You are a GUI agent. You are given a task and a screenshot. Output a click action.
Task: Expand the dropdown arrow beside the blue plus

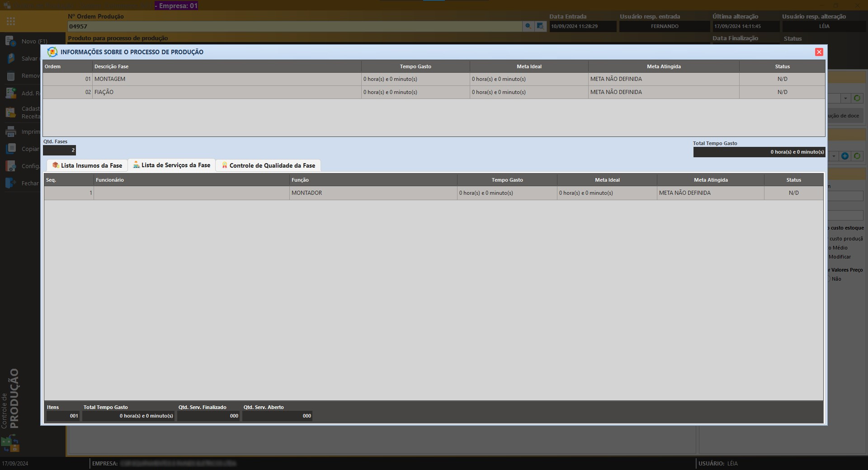click(x=834, y=156)
